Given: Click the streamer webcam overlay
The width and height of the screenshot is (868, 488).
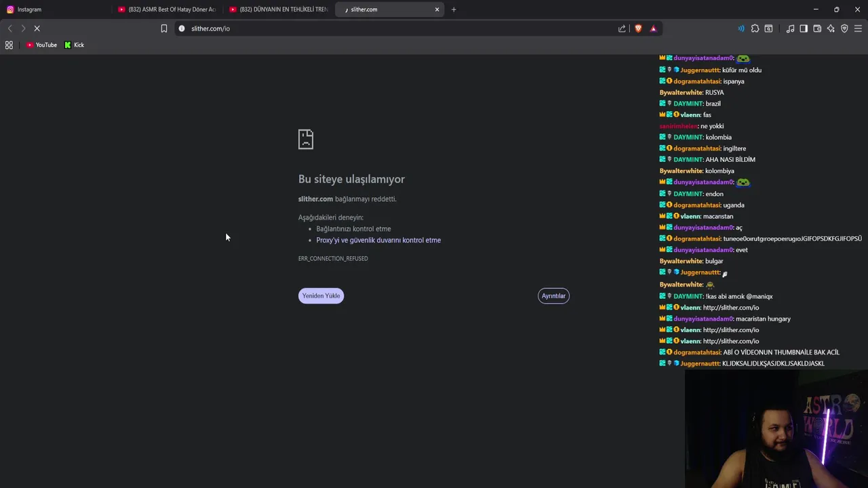Looking at the screenshot, I should (776, 428).
